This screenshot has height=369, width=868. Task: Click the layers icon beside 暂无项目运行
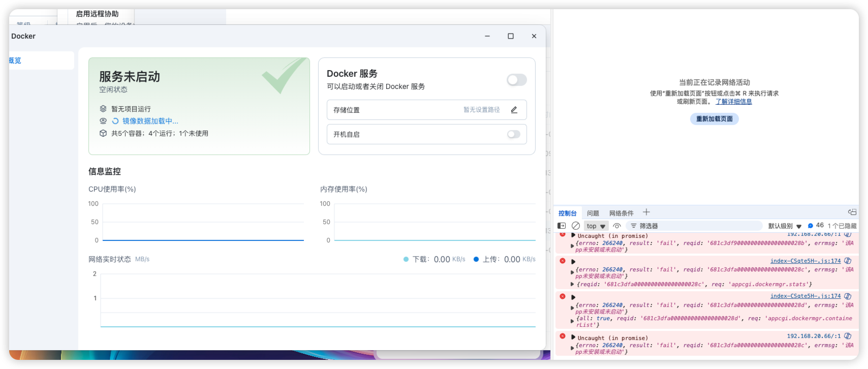103,109
